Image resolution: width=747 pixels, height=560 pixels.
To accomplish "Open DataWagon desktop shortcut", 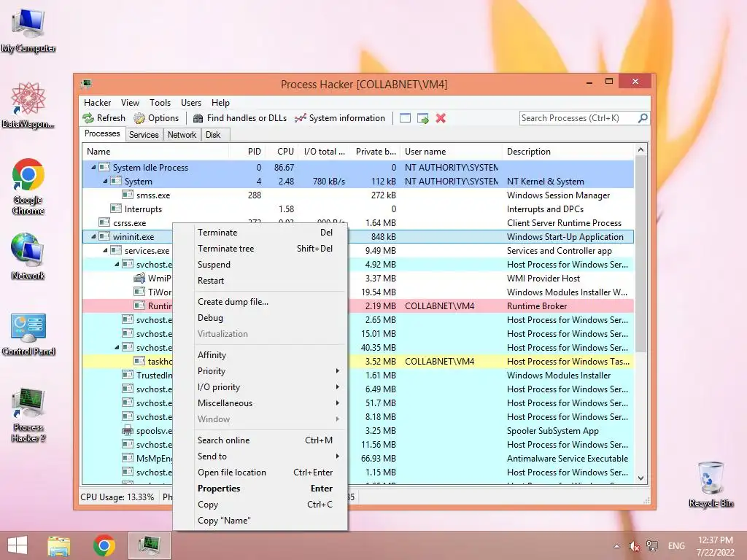I will pos(28,105).
